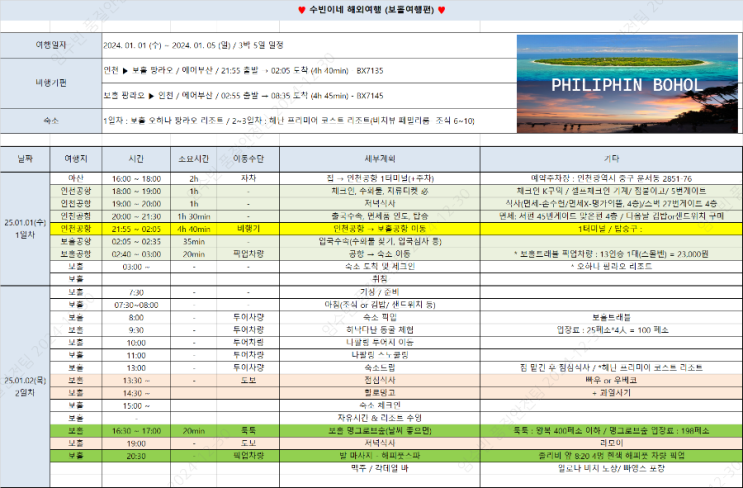The image size is (743, 488).
Task: Select the '이동수단' column header
Action: click(x=248, y=159)
